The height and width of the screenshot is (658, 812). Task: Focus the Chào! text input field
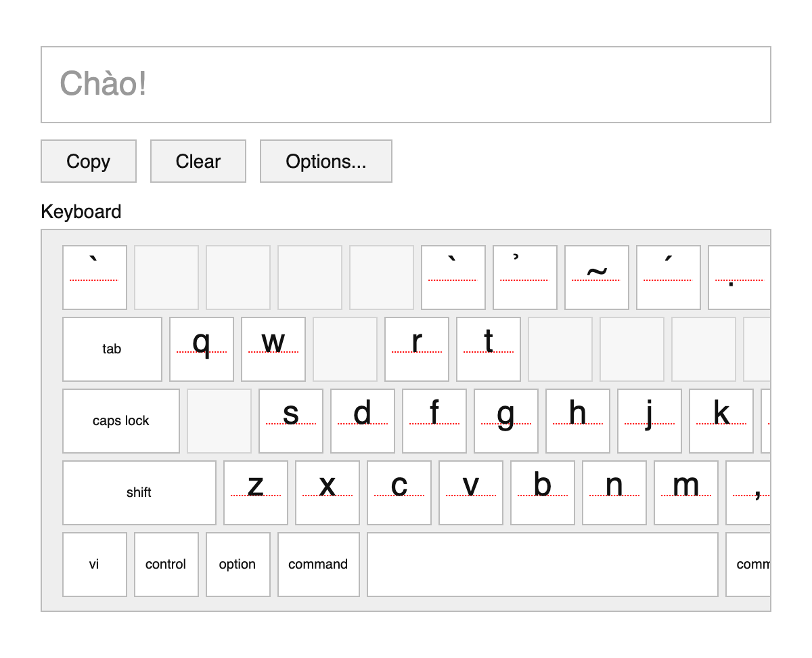[406, 85]
